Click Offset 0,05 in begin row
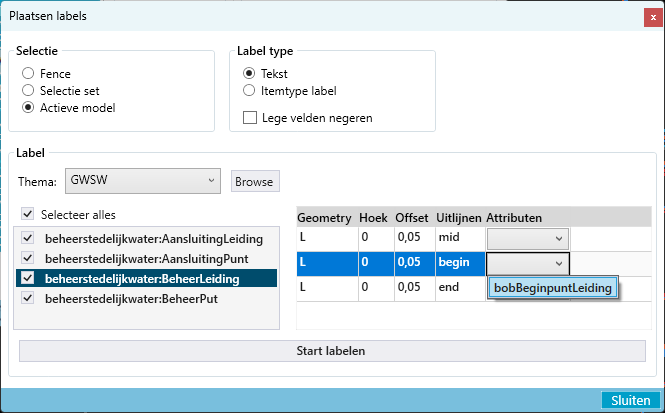665x413 pixels. pos(415,264)
